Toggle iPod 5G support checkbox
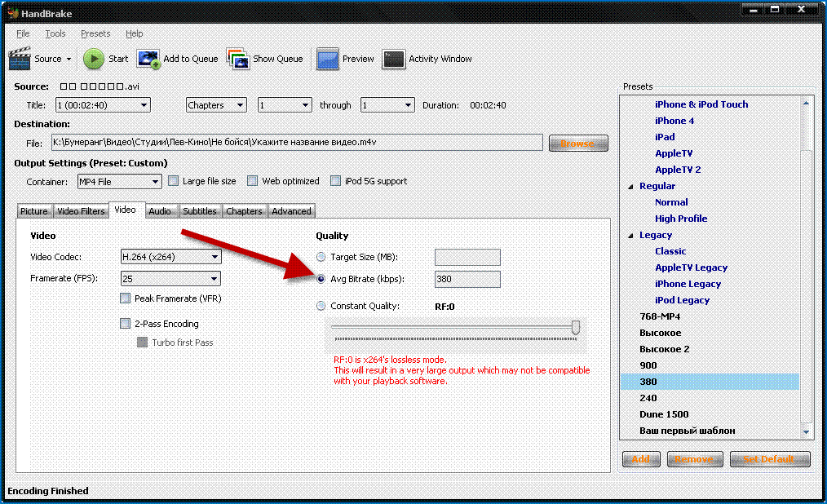The height and width of the screenshot is (504, 827). click(x=335, y=181)
